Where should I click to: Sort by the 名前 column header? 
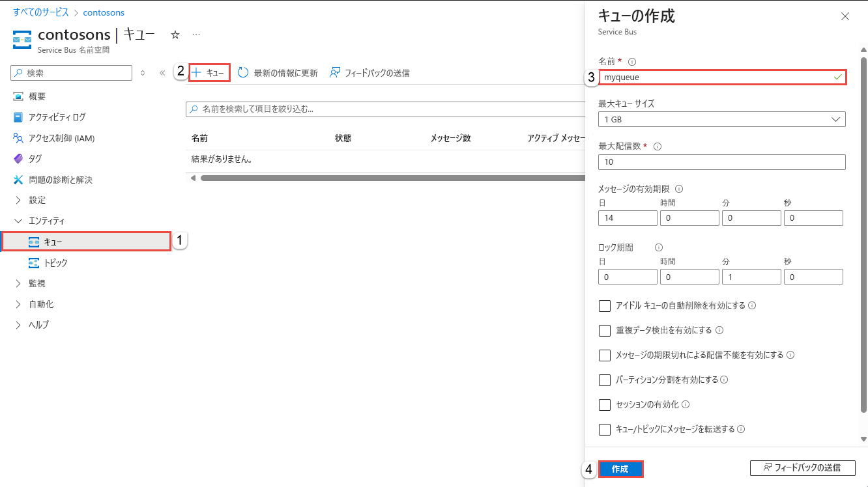click(x=199, y=138)
